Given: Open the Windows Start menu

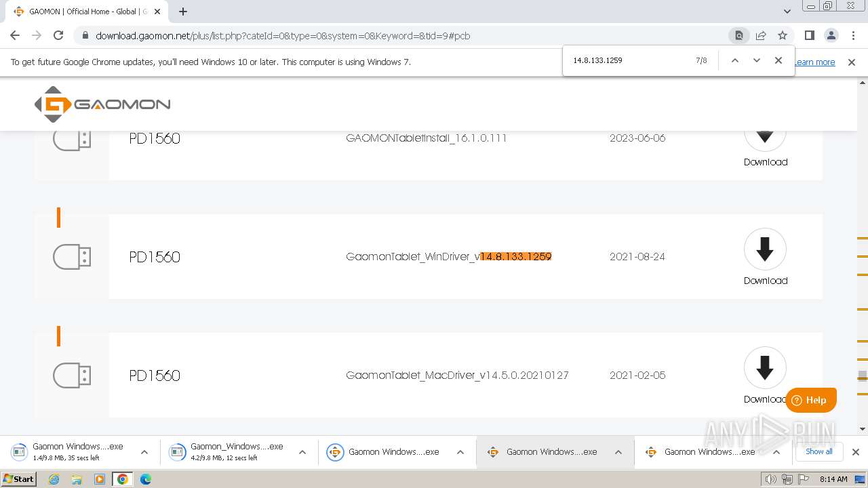Looking at the screenshot, I should 18,479.
